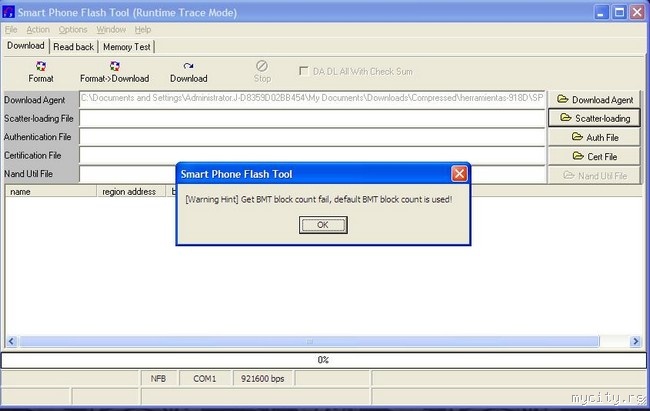Open the Help menu

(x=143, y=30)
